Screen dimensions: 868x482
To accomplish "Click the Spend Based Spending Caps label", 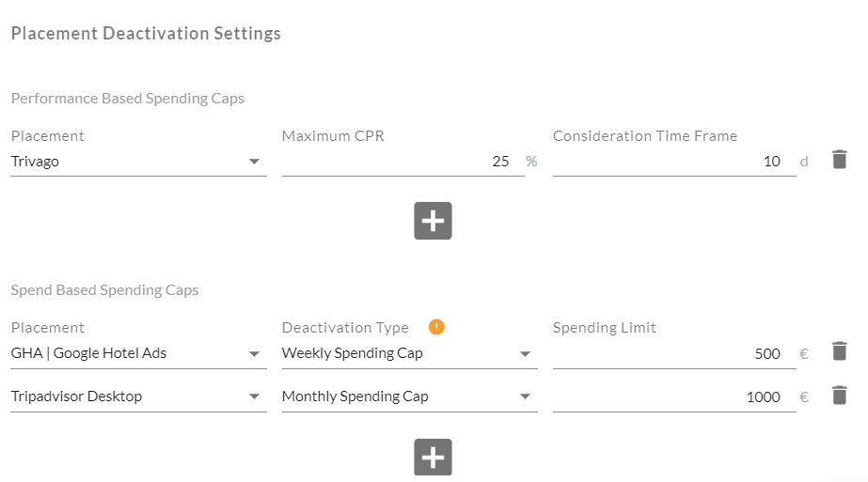I will (x=105, y=290).
